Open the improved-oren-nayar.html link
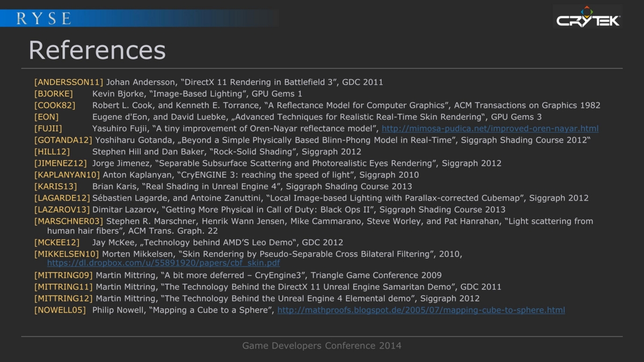The height and width of the screenshot is (362, 644). pos(490,129)
